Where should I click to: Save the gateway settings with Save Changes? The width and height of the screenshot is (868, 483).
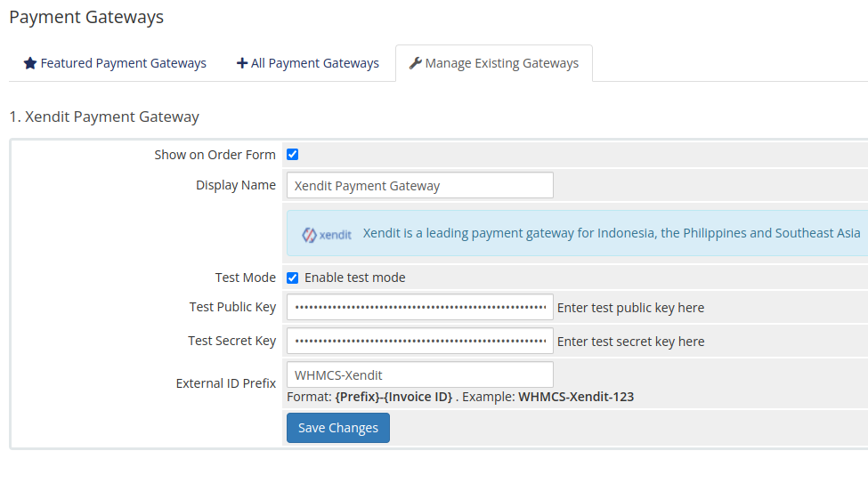click(x=338, y=428)
